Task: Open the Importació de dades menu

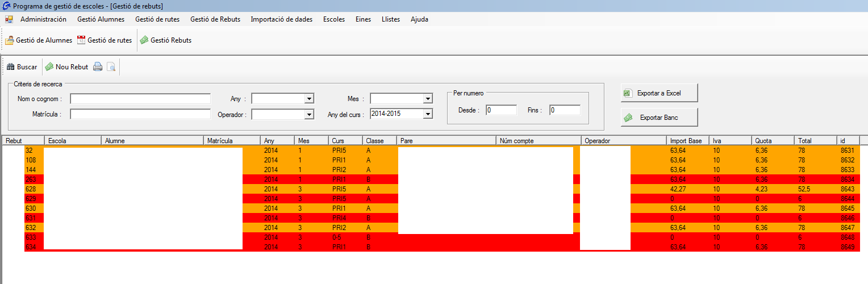Action: pyautogui.click(x=281, y=19)
